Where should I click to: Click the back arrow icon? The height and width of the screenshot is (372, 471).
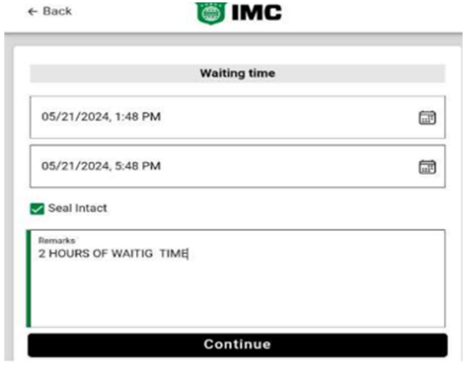click(x=32, y=12)
